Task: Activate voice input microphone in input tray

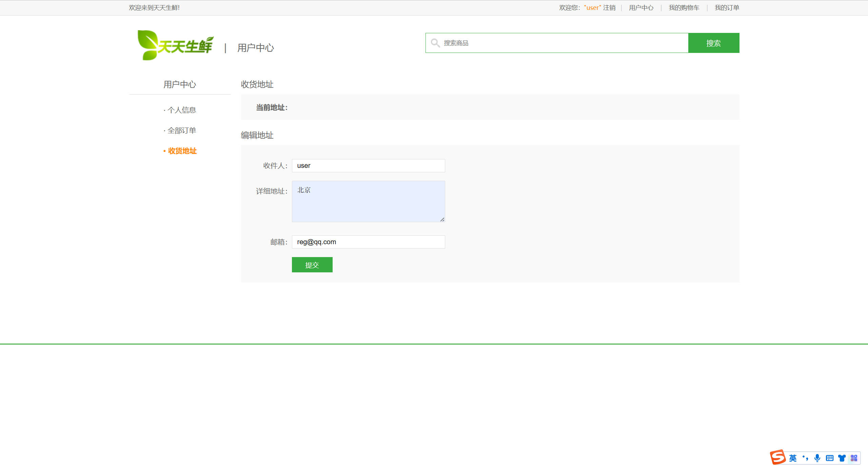Action: (x=817, y=458)
